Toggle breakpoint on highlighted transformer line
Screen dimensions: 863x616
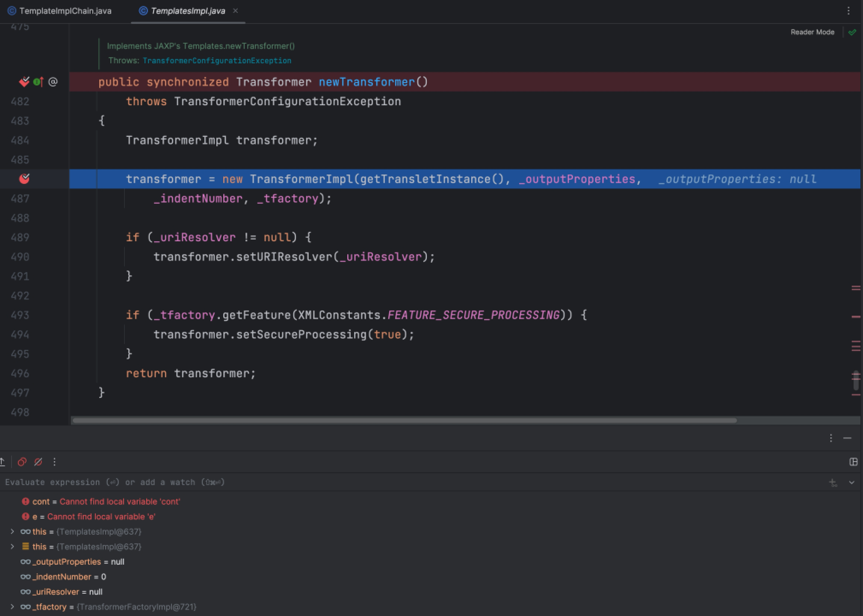coord(24,178)
